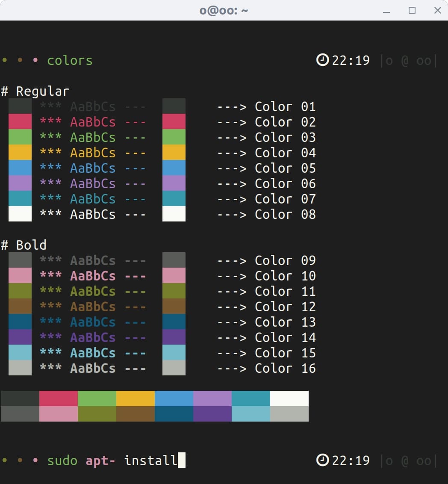Click the white block in the bottom palette strip
This screenshot has width=448, height=484.
coord(289,398)
